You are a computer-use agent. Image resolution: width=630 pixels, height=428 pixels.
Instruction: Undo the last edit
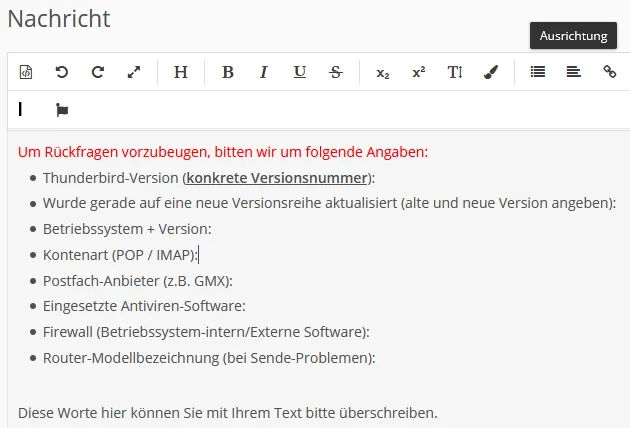point(62,72)
